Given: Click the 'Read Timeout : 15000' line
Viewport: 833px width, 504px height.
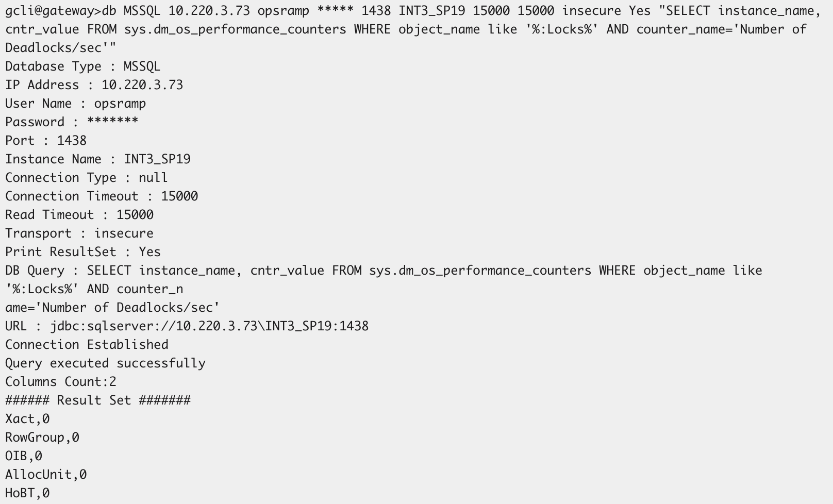Looking at the screenshot, I should pyautogui.click(x=79, y=215).
